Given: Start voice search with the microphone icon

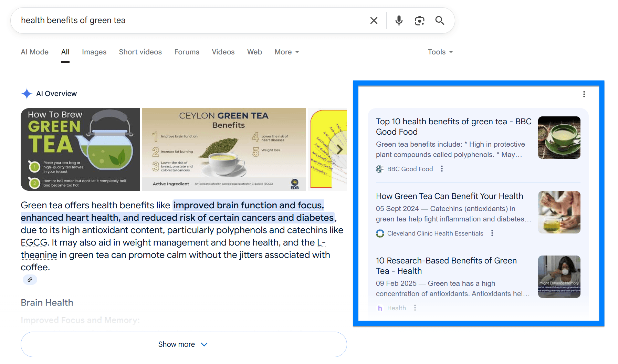Looking at the screenshot, I should (x=399, y=21).
